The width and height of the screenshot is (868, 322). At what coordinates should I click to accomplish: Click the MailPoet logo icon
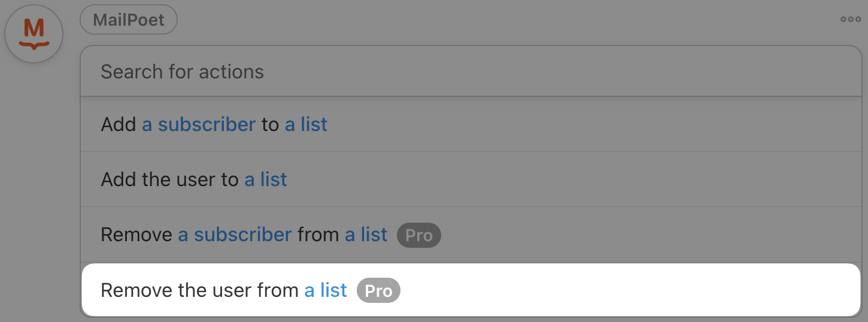(34, 34)
